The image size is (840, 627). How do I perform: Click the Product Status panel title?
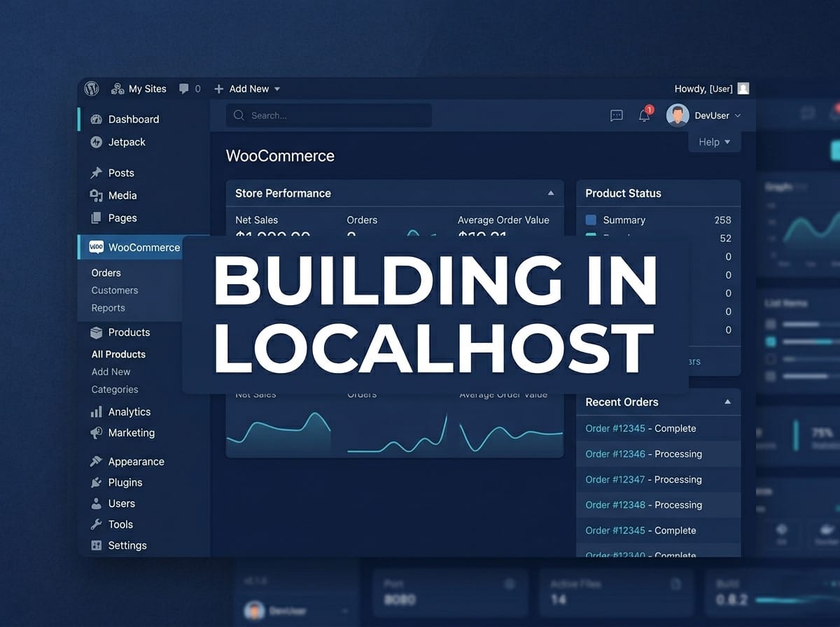point(623,193)
